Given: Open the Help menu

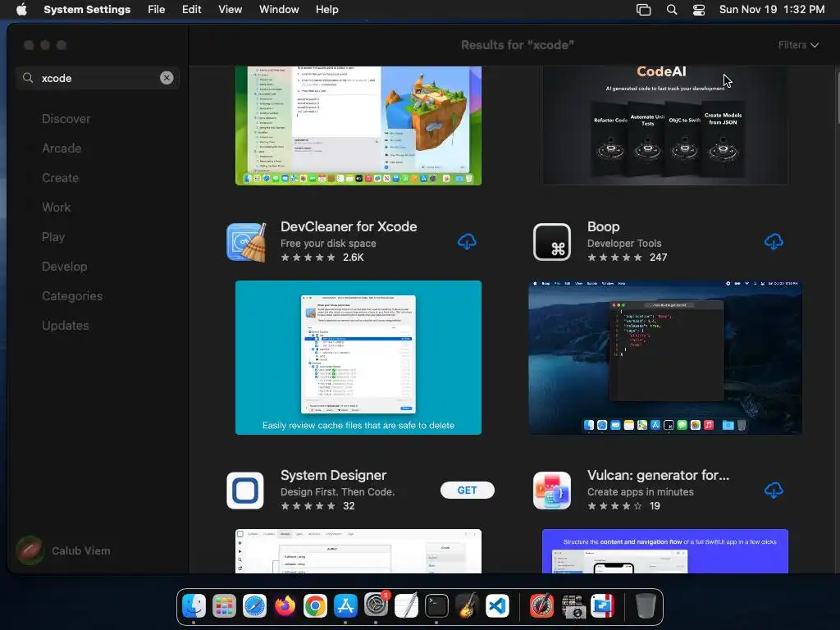Looking at the screenshot, I should point(326,10).
